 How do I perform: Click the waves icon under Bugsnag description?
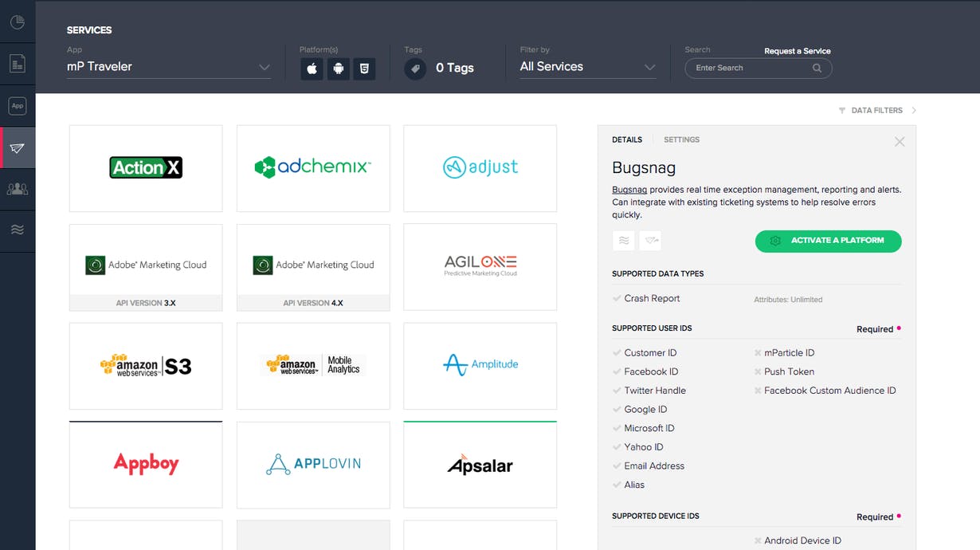623,241
